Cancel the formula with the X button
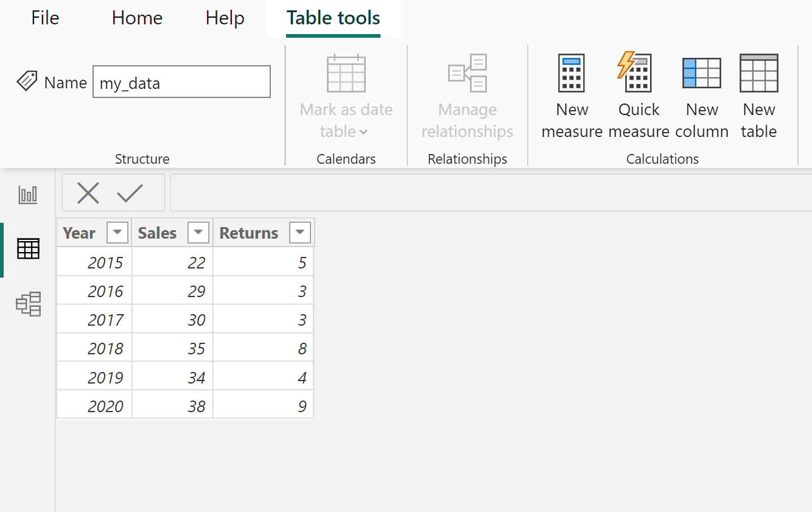The width and height of the screenshot is (812, 512). [88, 193]
